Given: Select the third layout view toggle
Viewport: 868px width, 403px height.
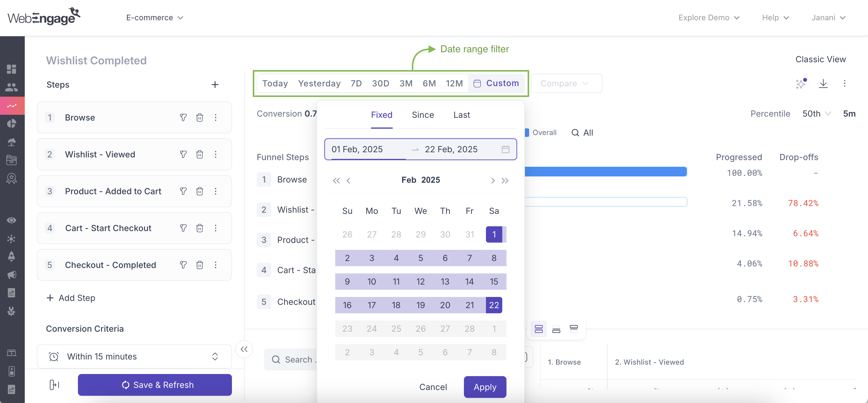Looking at the screenshot, I should (x=574, y=329).
